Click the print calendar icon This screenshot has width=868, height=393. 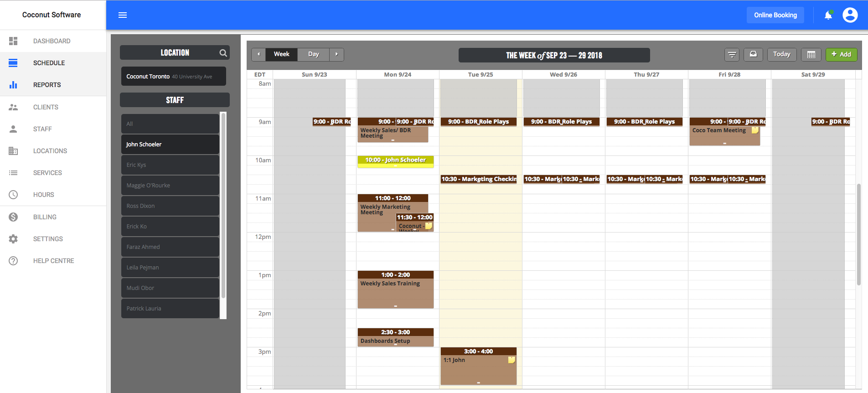(x=753, y=55)
